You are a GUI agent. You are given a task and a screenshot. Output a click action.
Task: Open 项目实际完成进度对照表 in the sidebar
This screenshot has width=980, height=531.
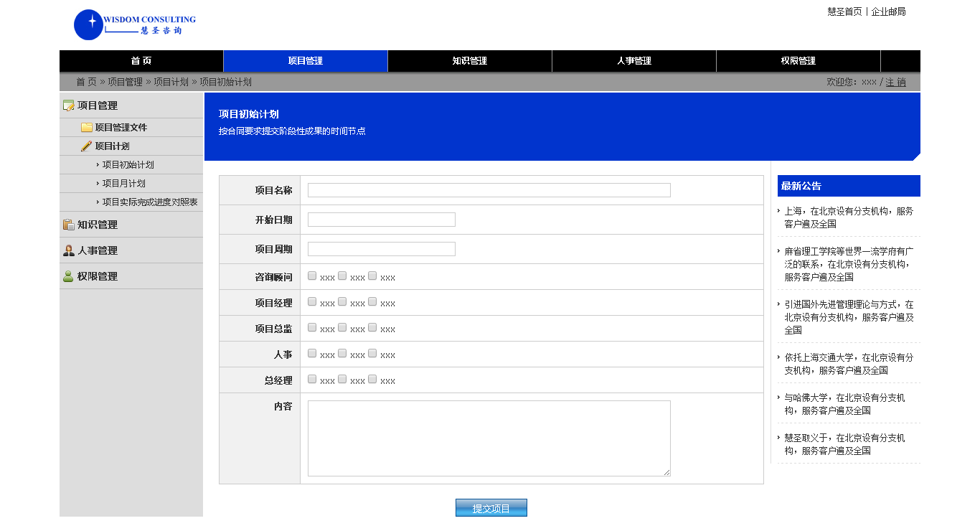pyautogui.click(x=149, y=202)
